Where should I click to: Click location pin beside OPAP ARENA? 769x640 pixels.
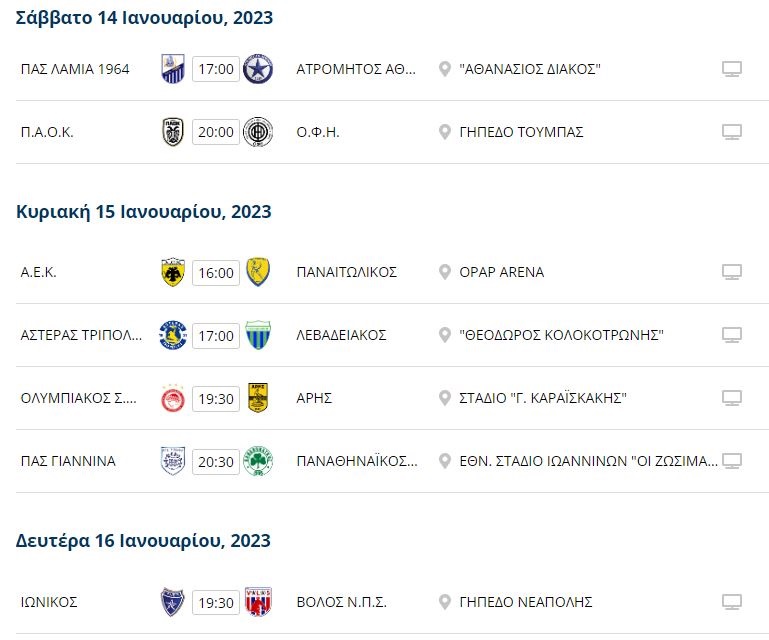point(444,272)
